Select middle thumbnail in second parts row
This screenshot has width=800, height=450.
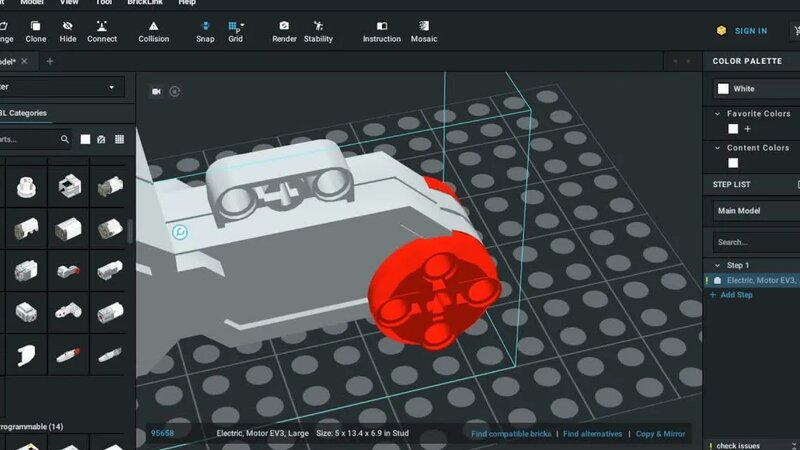pyautogui.click(x=68, y=229)
